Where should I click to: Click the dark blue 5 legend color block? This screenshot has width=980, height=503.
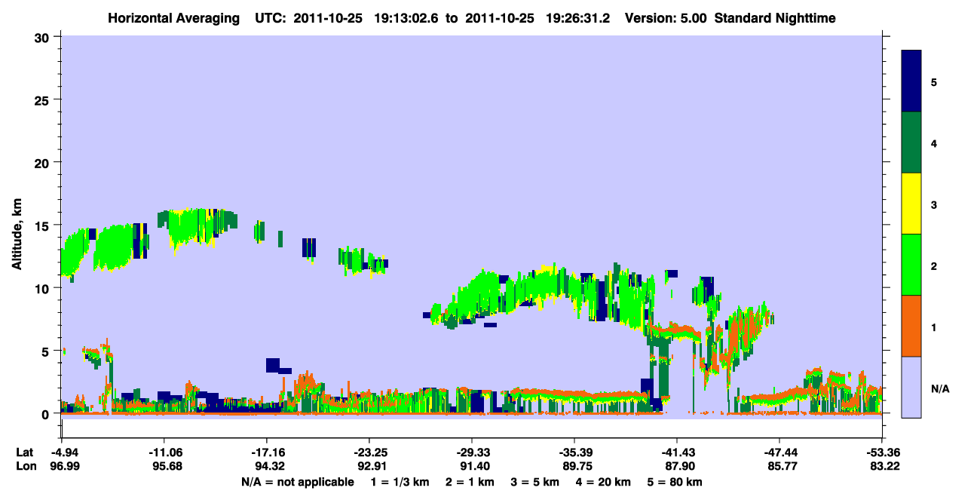pos(911,81)
